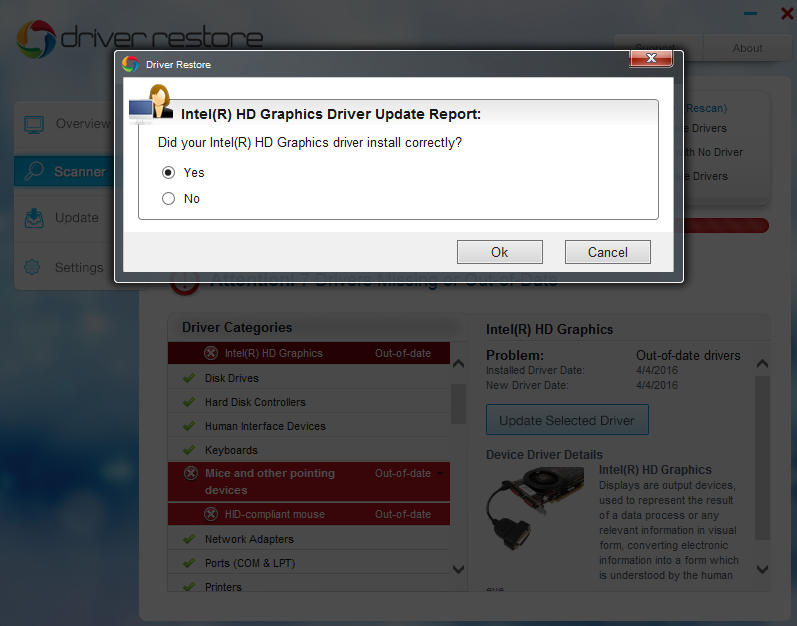Click the Scanner magnifier icon

click(34, 171)
